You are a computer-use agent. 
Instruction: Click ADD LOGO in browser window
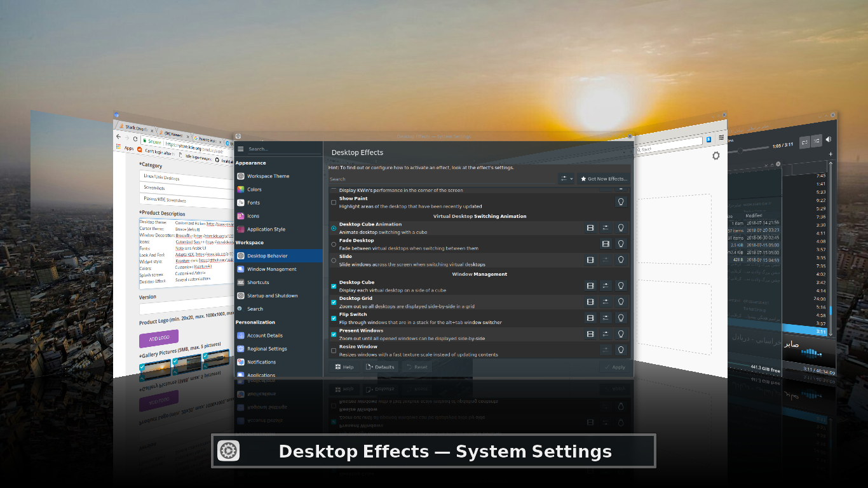pos(159,339)
